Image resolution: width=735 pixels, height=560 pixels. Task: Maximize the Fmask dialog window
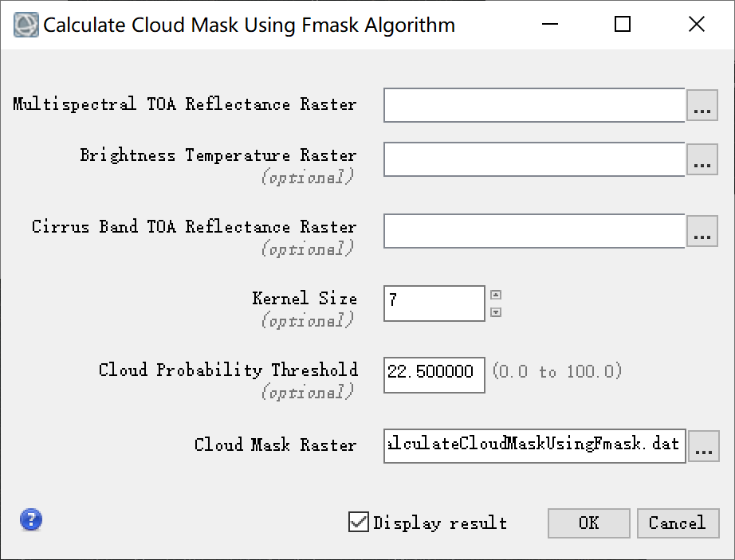tap(623, 25)
